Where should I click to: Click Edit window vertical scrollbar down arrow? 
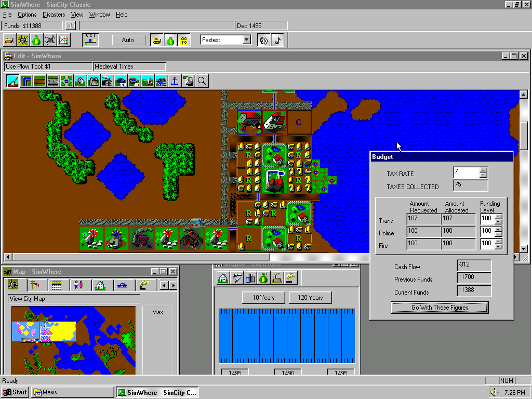[x=524, y=249]
